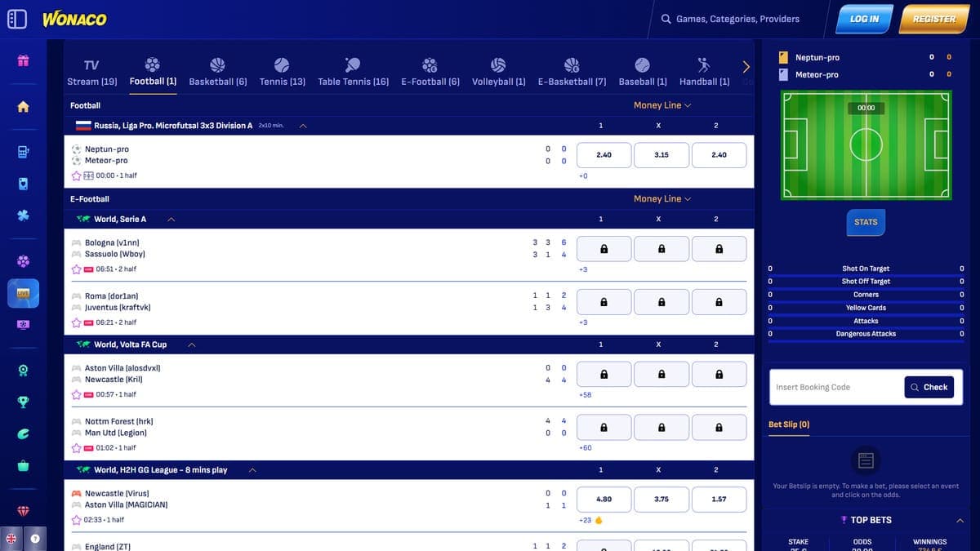Change language via the UK flag icon
This screenshot has width=980, height=551.
[11, 539]
